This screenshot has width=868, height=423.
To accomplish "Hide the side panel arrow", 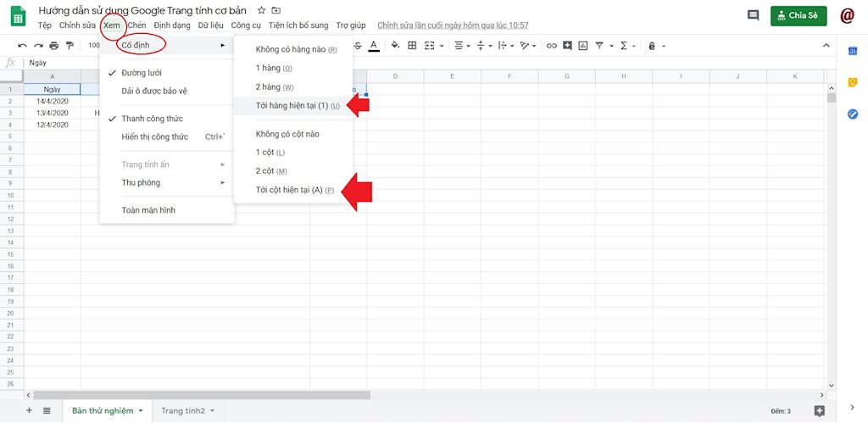I will coord(852,408).
